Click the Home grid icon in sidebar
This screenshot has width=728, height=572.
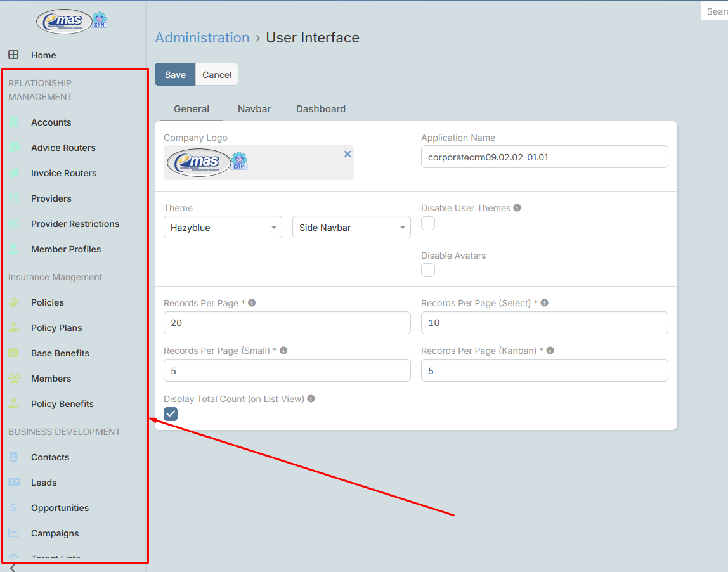[13, 55]
